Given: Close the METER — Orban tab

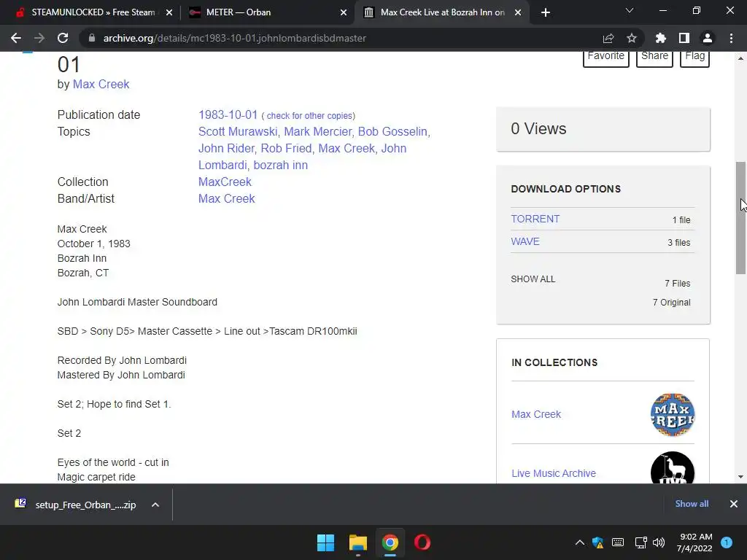Looking at the screenshot, I should coord(344,12).
